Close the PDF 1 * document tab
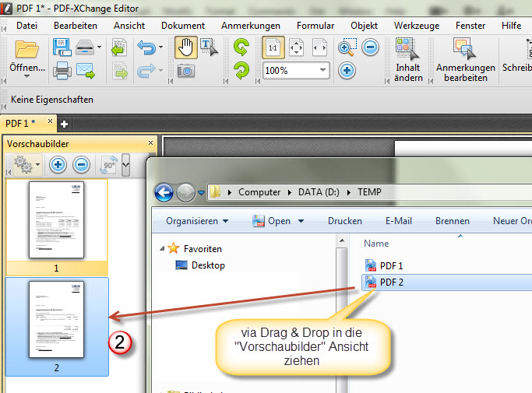 click(50, 121)
